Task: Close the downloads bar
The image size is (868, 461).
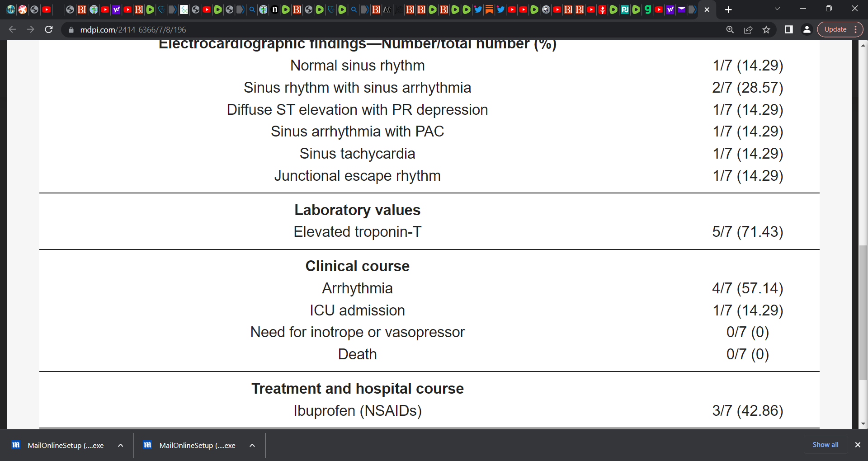Action: (x=858, y=445)
